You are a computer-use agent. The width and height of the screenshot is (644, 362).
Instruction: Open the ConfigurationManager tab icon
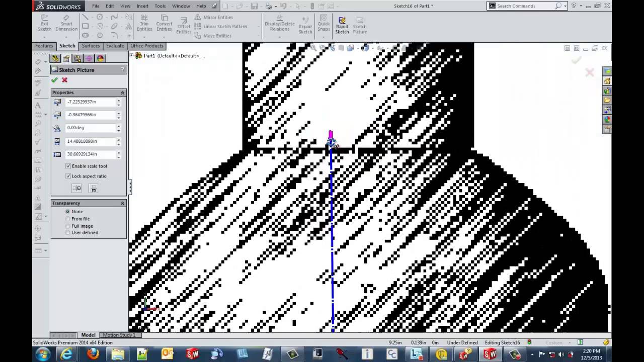click(x=77, y=58)
